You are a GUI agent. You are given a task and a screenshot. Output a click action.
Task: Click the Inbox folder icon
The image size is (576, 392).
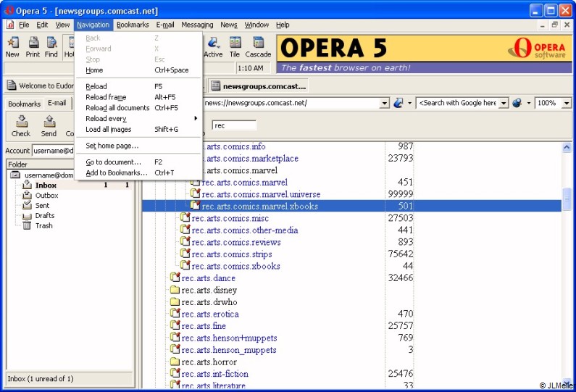pyautogui.click(x=27, y=185)
